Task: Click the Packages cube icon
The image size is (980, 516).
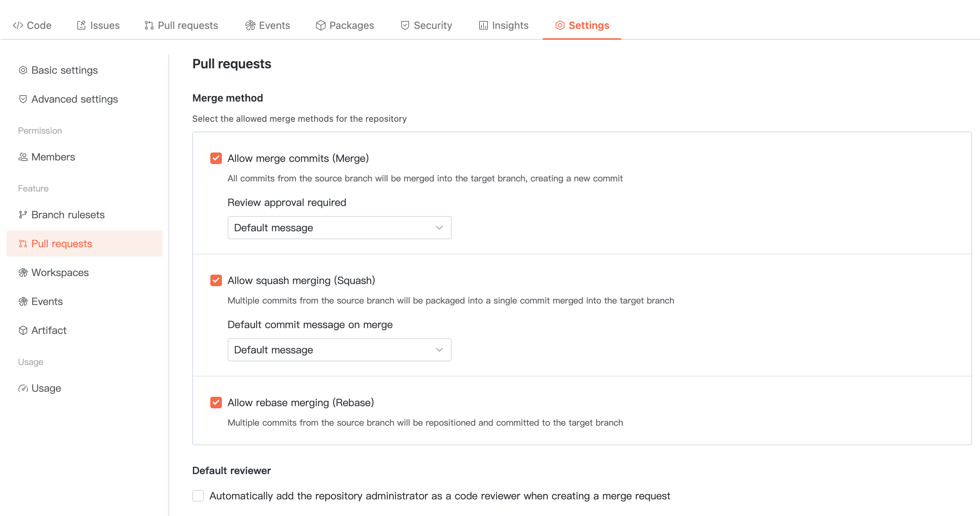Action: [x=321, y=26]
